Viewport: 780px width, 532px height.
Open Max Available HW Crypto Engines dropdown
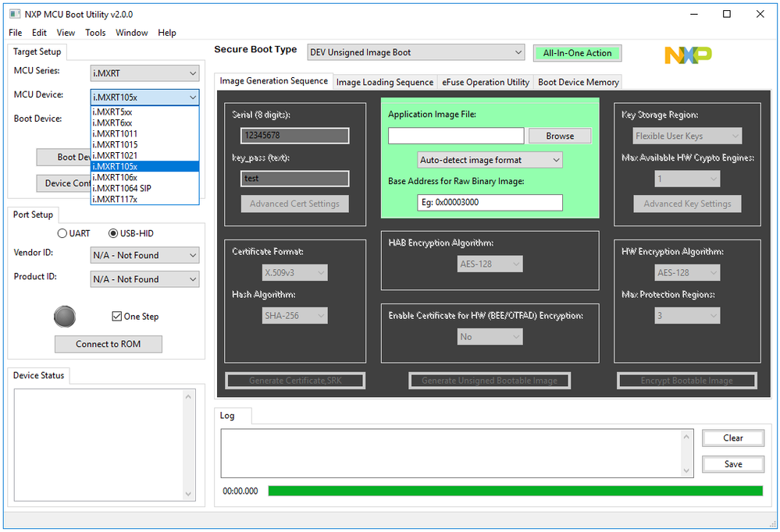point(687,179)
